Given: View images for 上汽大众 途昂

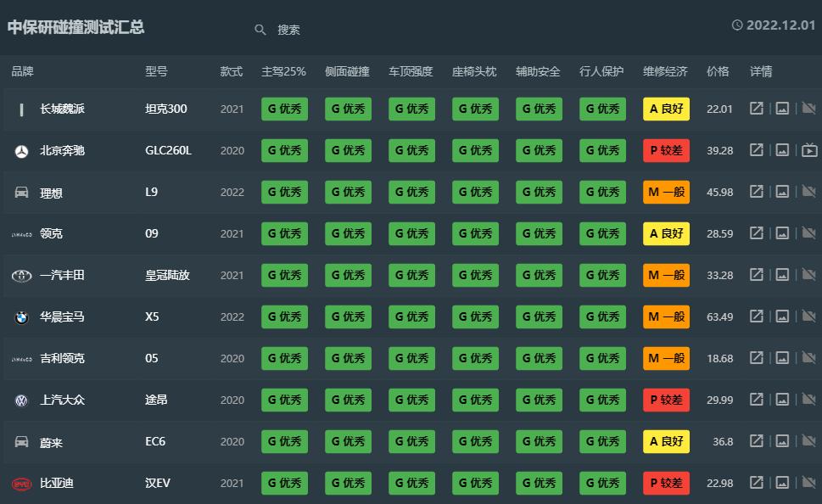Looking at the screenshot, I should point(782,400).
